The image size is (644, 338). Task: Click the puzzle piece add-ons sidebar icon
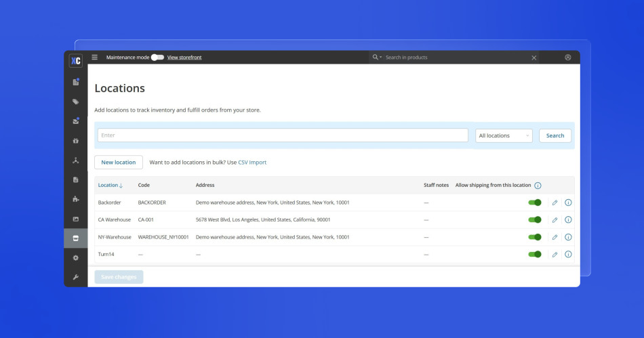76,200
